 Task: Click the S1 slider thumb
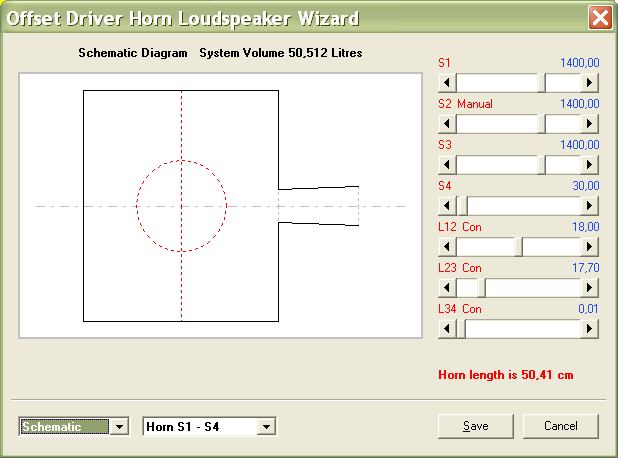[x=542, y=83]
